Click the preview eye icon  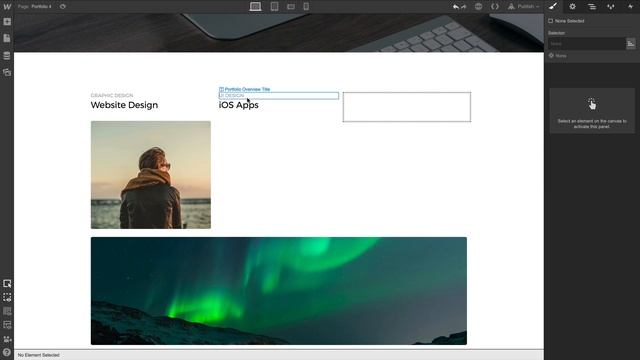tap(62, 7)
